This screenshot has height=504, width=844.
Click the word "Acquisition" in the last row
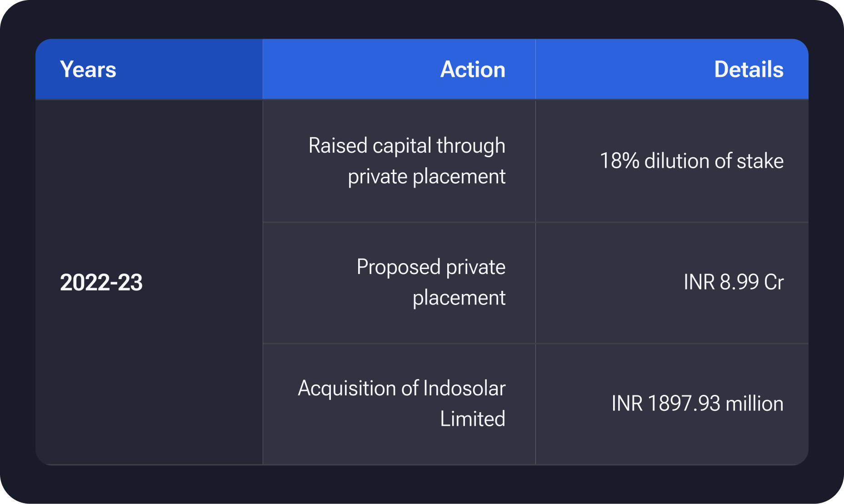point(347,389)
